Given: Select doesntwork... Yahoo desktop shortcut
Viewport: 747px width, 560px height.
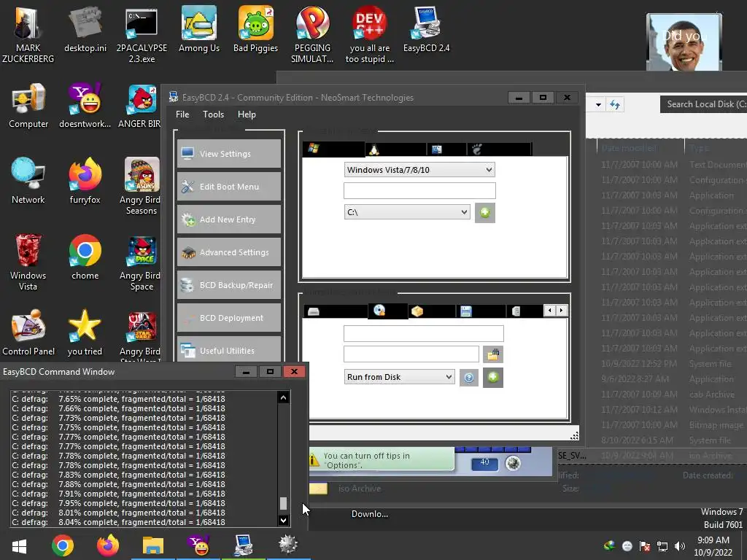Looking at the screenshot, I should tap(85, 105).
